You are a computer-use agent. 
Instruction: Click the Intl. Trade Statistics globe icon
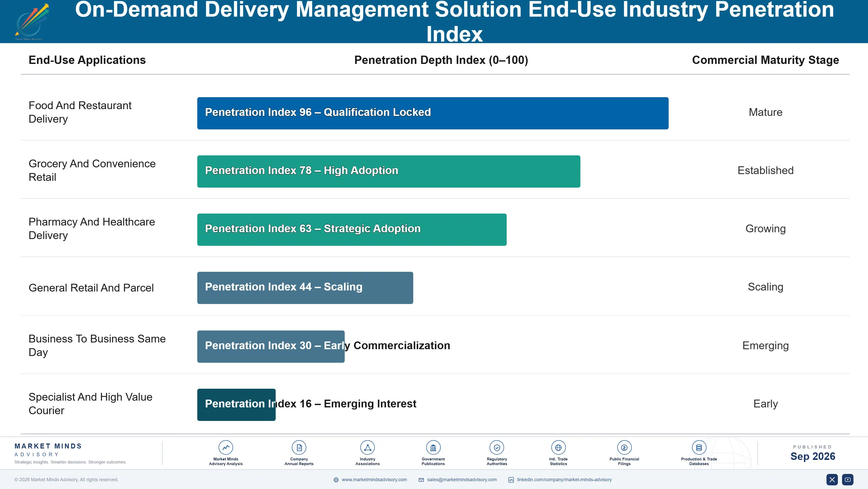558,447
